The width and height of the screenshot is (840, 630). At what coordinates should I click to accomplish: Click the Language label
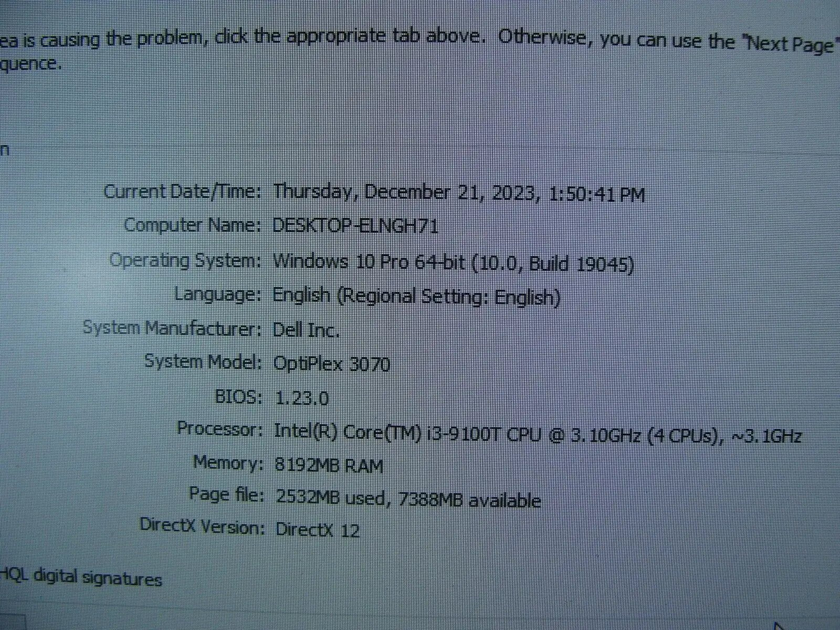coord(217,295)
